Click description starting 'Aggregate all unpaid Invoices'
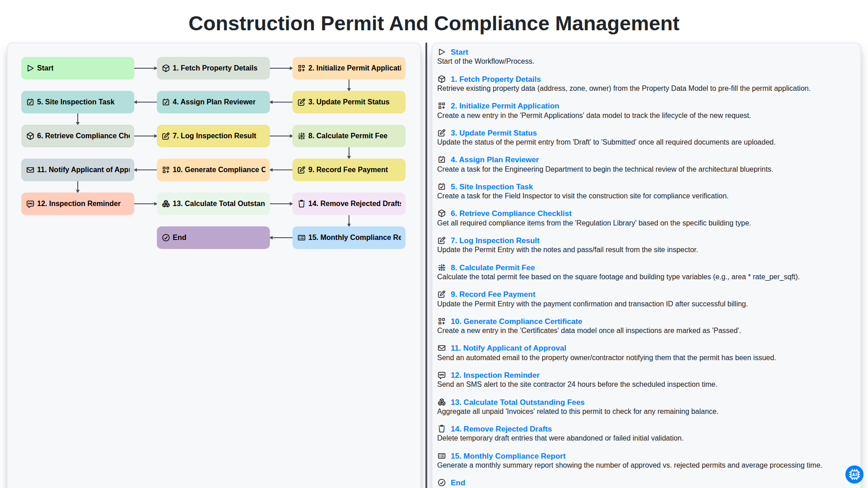 coord(578,412)
